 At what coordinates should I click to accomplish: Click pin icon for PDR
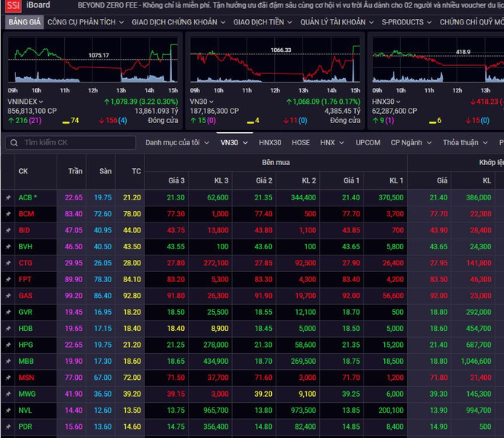coord(8,427)
